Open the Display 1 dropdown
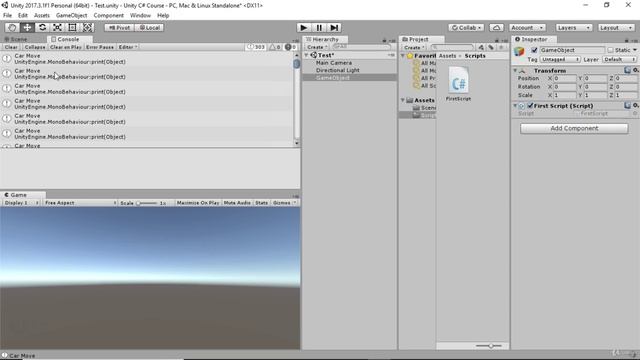640x360 pixels. tap(22, 202)
